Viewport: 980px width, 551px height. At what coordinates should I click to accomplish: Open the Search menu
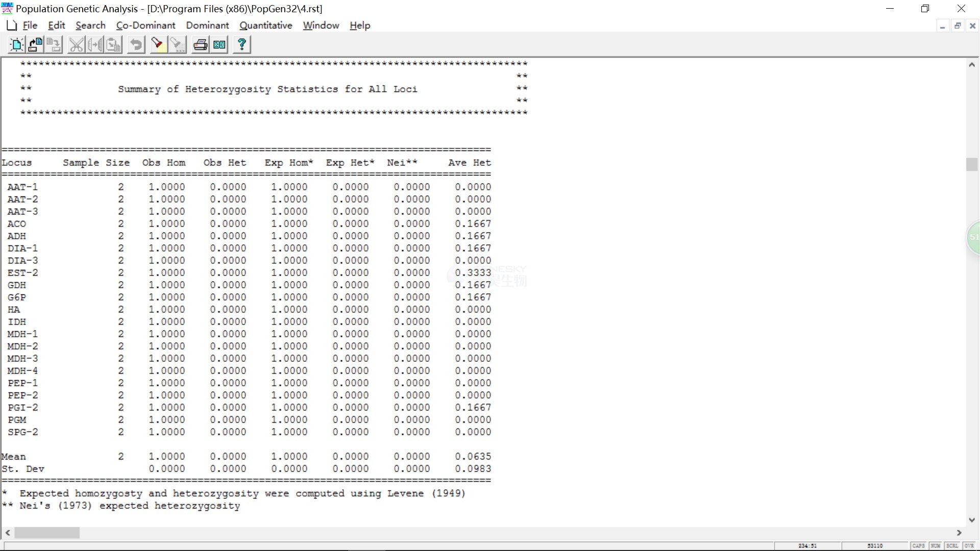[90, 26]
